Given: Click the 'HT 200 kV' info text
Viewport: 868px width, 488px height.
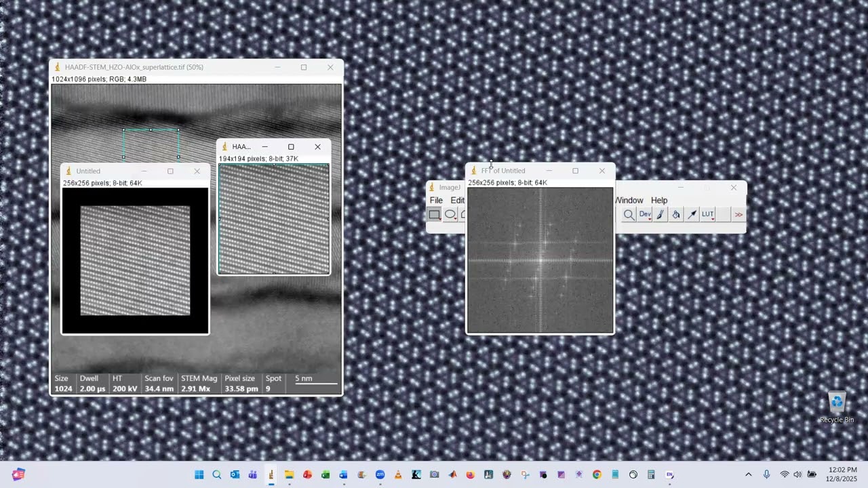Looking at the screenshot, I should pyautogui.click(x=125, y=384).
